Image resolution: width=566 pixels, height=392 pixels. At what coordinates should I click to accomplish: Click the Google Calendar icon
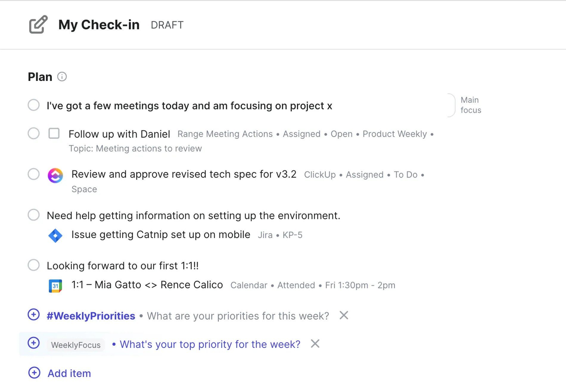tap(55, 286)
